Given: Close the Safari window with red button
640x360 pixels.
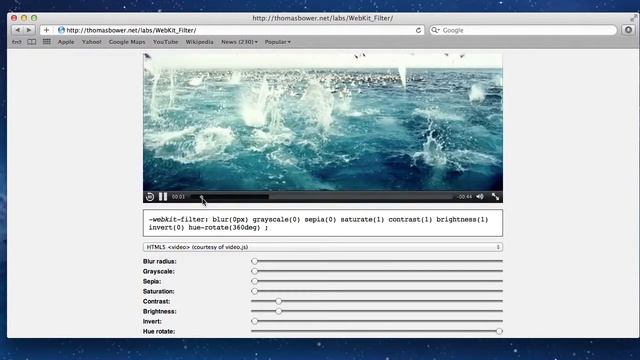Looking at the screenshot, I should click(14, 18).
